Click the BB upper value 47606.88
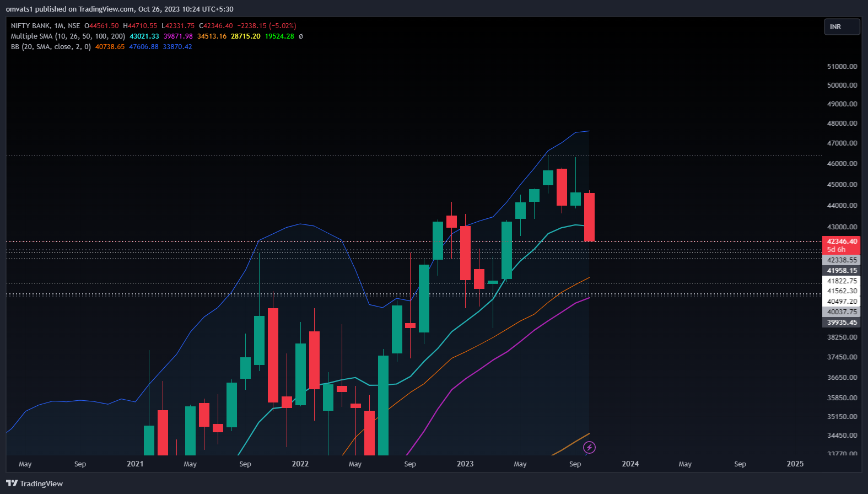The image size is (868, 494). pos(144,47)
